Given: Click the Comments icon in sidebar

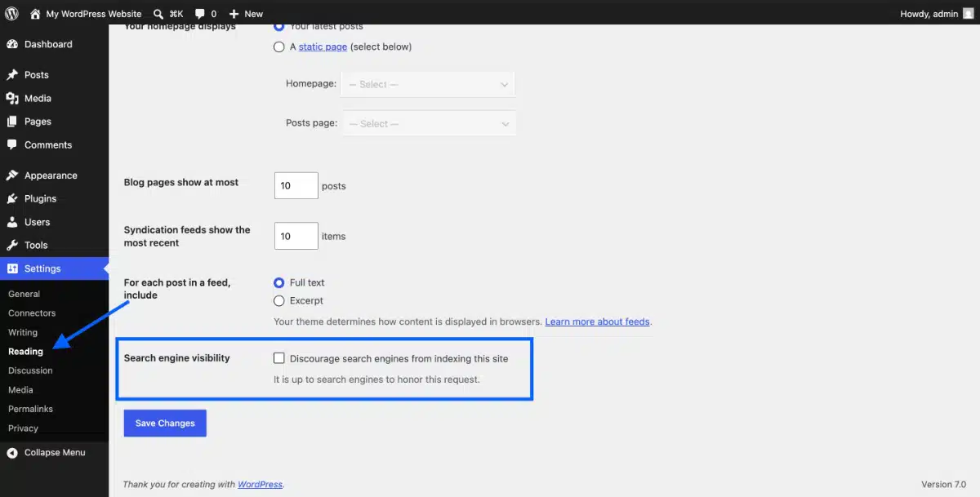Looking at the screenshot, I should (12, 144).
